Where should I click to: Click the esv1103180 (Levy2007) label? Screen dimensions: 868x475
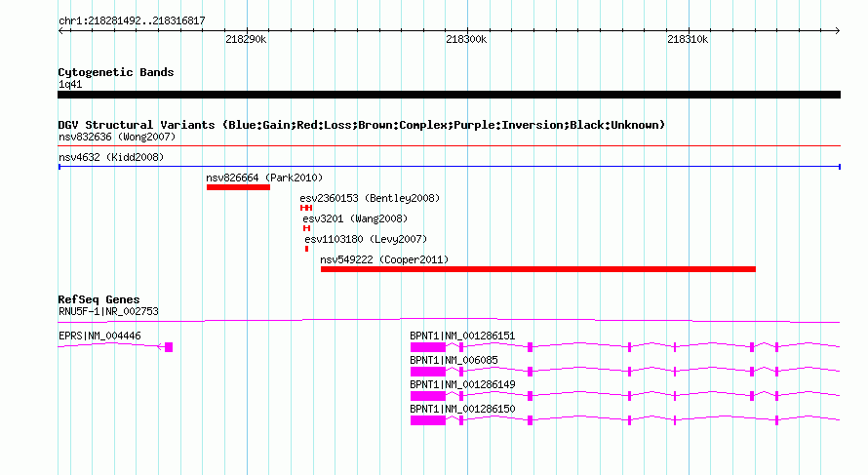(x=366, y=239)
